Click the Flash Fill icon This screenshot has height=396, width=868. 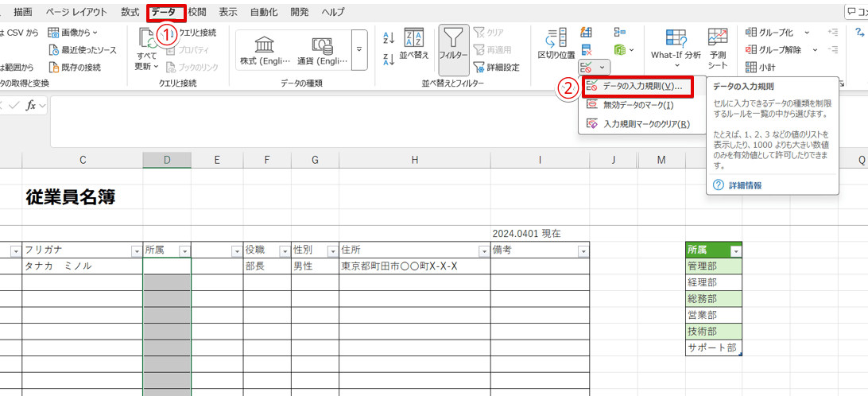click(587, 33)
